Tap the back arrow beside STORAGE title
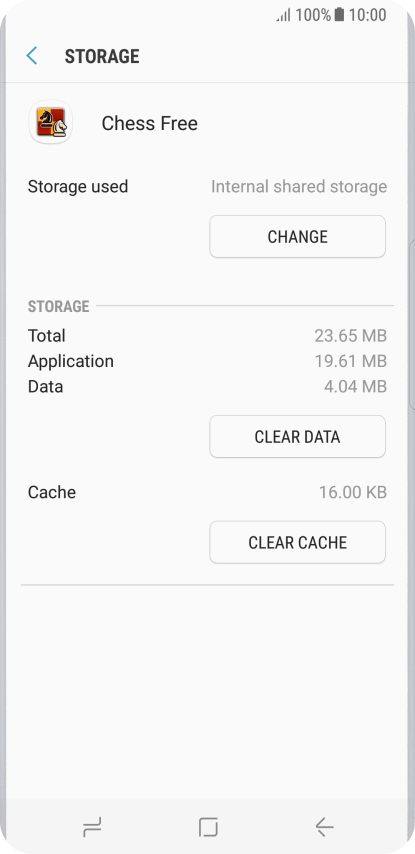The height and width of the screenshot is (854, 415). pos(32,56)
